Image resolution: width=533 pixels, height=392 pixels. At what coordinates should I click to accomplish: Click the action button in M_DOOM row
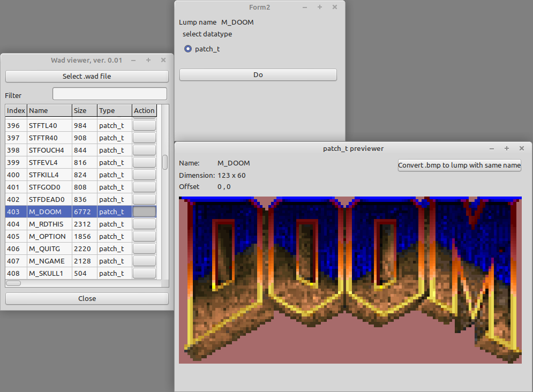point(144,212)
